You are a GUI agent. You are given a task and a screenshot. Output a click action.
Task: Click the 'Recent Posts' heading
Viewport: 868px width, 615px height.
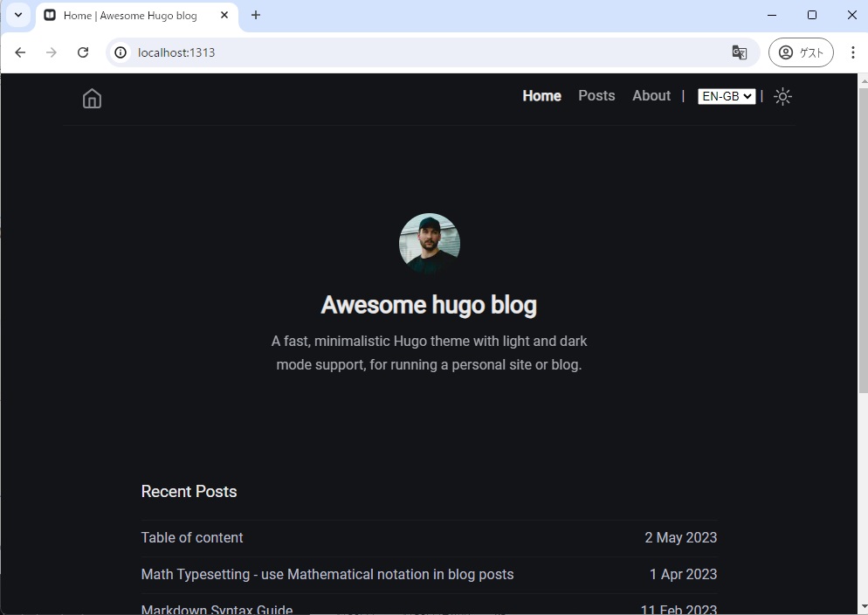189,492
